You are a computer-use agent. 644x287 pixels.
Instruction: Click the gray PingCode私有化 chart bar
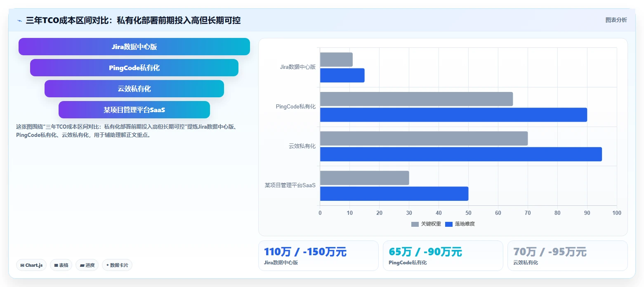(x=416, y=99)
